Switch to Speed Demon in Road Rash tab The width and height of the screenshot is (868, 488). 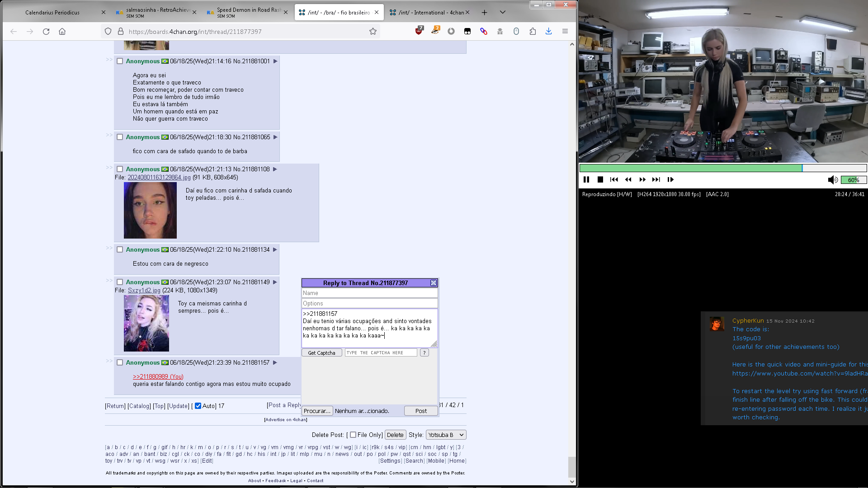point(247,13)
